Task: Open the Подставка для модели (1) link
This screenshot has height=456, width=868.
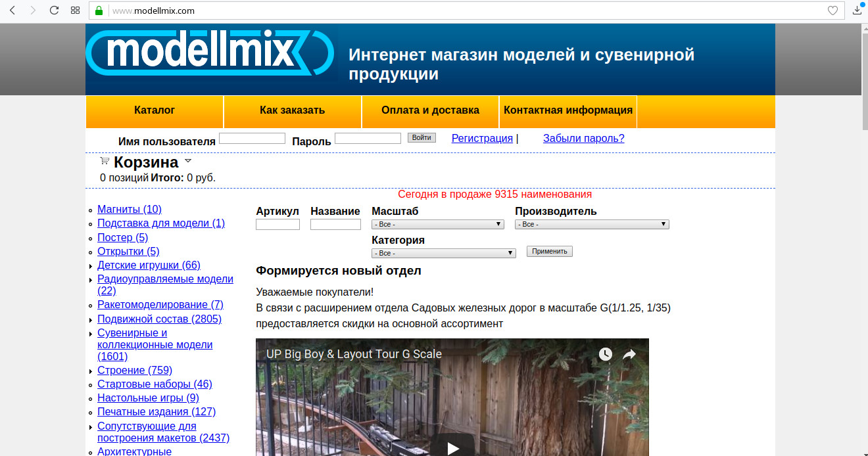Action: [161, 223]
